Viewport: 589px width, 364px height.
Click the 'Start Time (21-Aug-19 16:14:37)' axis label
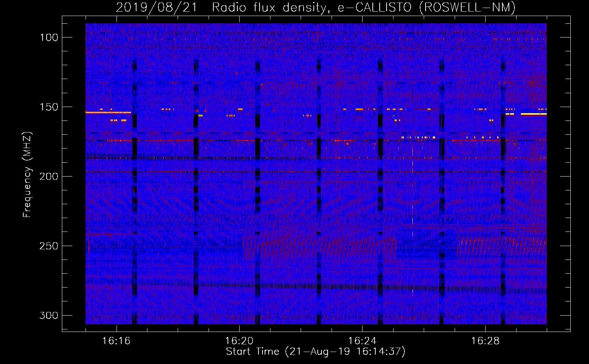tap(316, 352)
